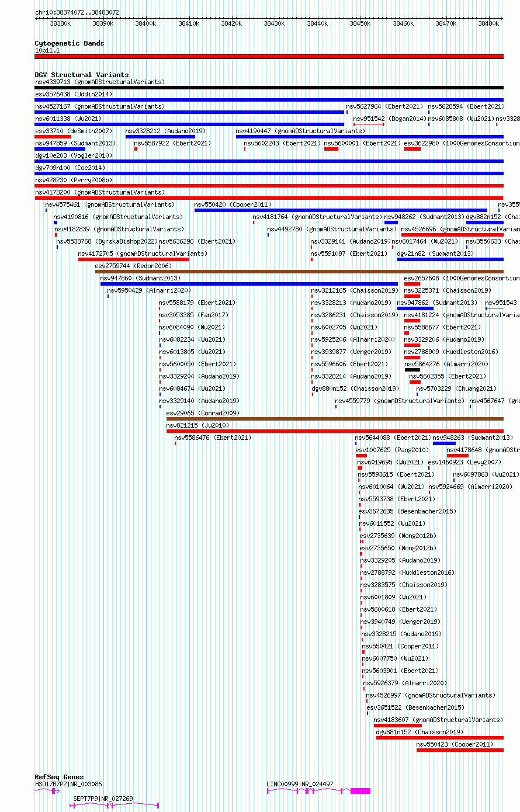Click nsv5538768 (ByrskaBishop2022) variant label
The image size is (520, 812).
(107, 241)
